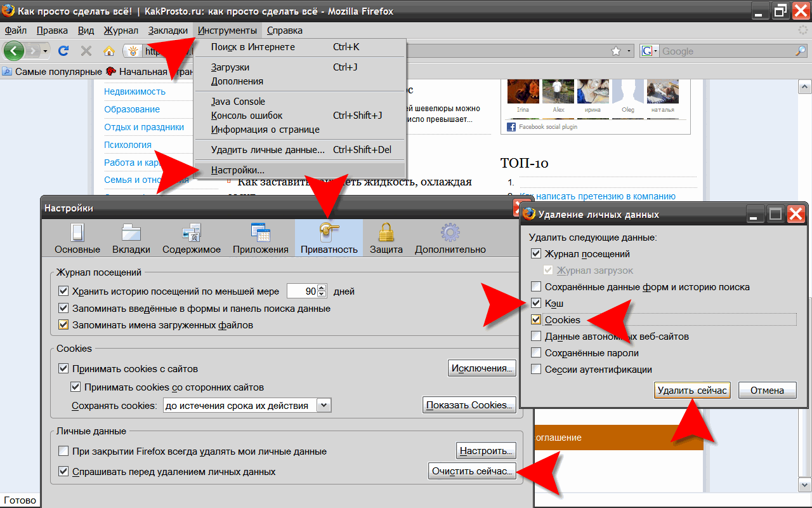Uncheck the Cookies checkbox in deletion dialog

coord(536,320)
